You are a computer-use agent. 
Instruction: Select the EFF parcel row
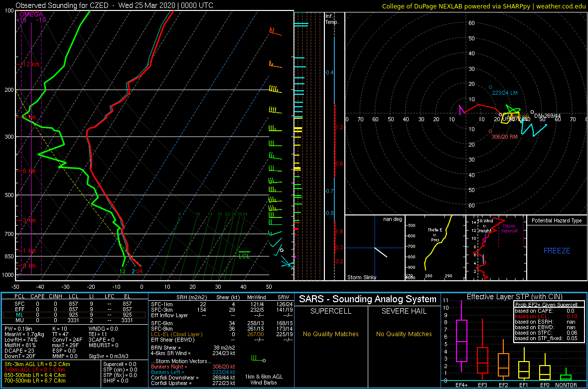click(x=74, y=309)
